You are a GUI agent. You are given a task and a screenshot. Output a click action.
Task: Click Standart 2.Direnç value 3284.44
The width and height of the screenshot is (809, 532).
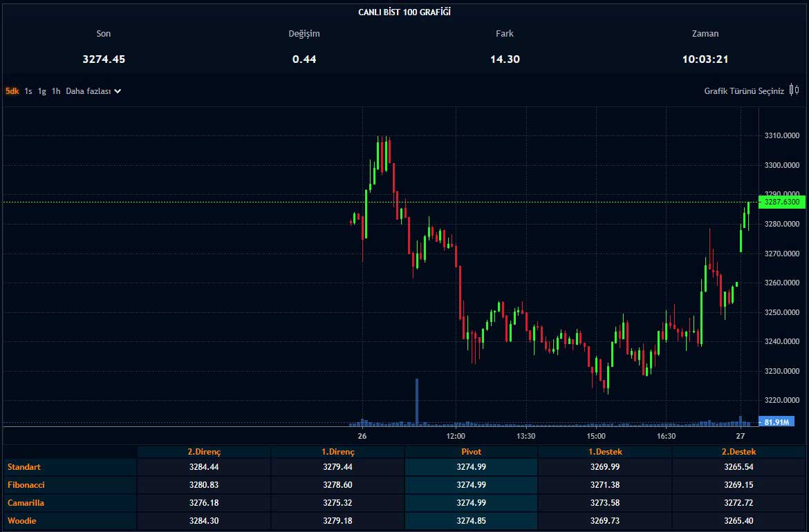pyautogui.click(x=204, y=467)
